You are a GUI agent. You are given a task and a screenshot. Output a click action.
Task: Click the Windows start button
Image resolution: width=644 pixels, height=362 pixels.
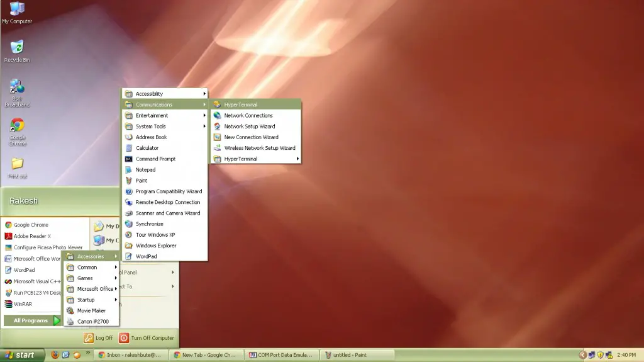(22, 355)
